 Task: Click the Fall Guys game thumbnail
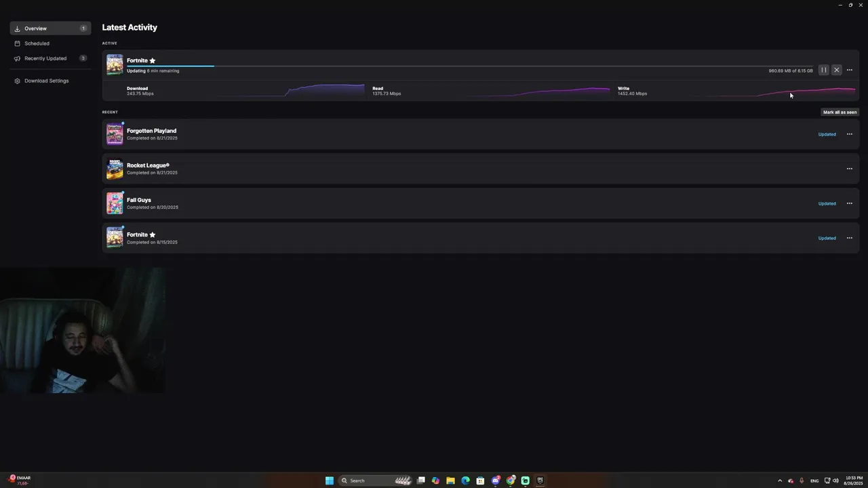[x=115, y=203]
